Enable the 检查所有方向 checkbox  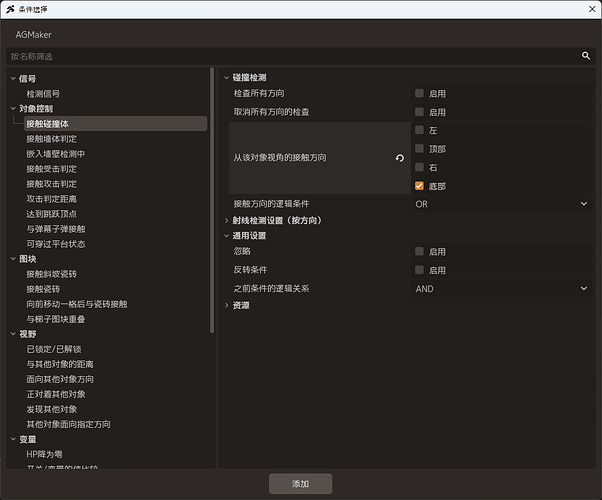[x=419, y=93]
